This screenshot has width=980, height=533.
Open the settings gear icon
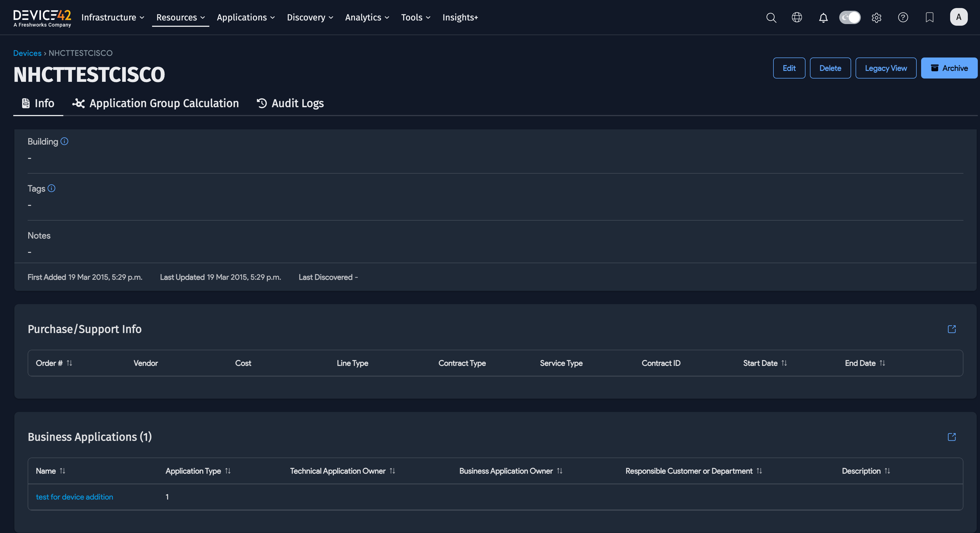(877, 17)
